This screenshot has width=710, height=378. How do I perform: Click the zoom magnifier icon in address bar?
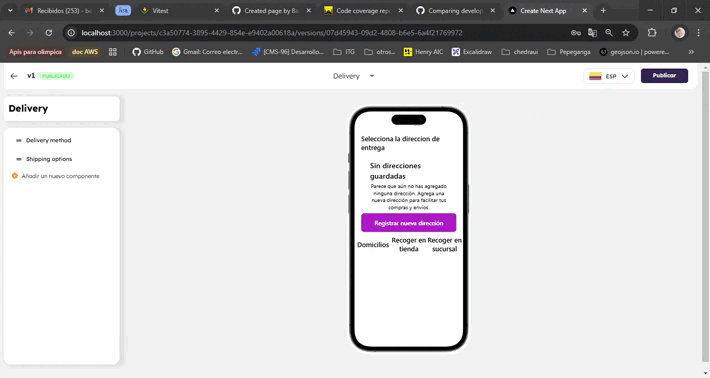(x=609, y=33)
